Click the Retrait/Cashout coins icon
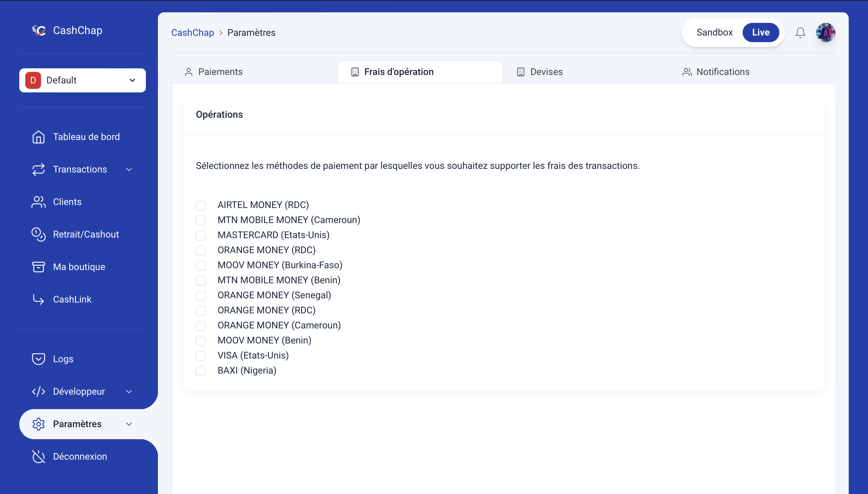 [x=38, y=235]
